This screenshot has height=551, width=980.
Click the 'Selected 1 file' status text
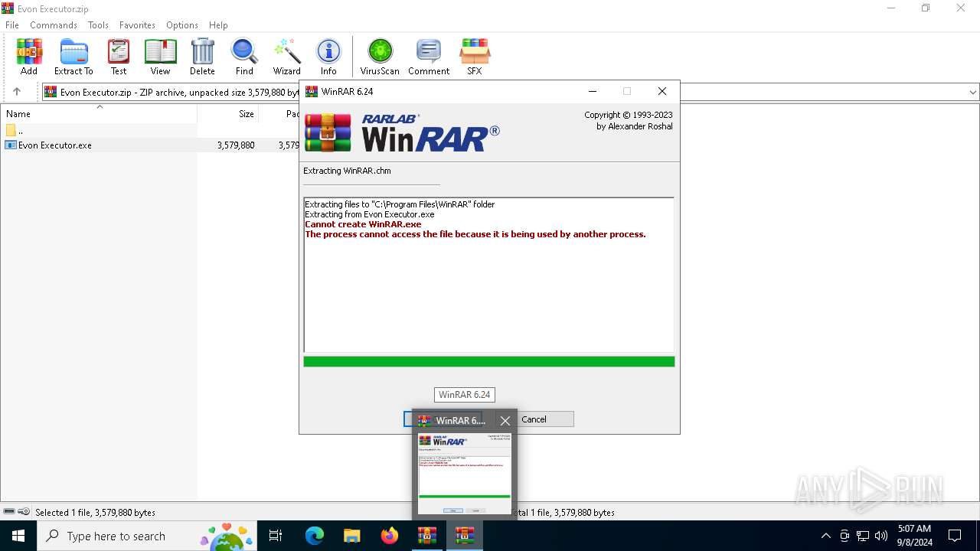(96, 513)
